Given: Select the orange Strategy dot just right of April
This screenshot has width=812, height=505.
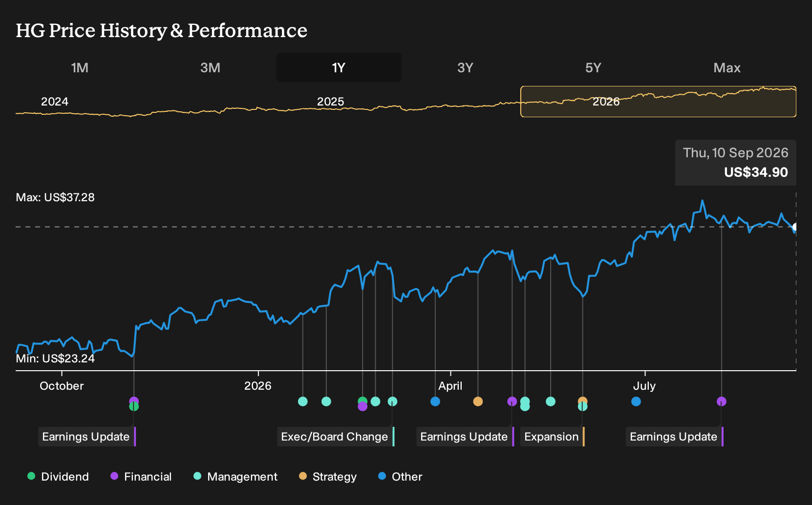Looking at the screenshot, I should (x=478, y=401).
